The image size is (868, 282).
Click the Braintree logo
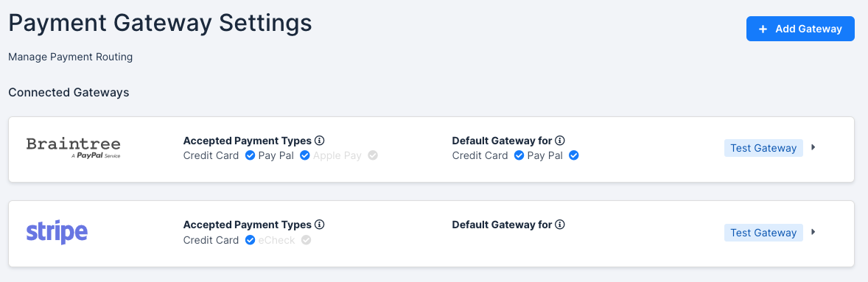[x=73, y=148]
